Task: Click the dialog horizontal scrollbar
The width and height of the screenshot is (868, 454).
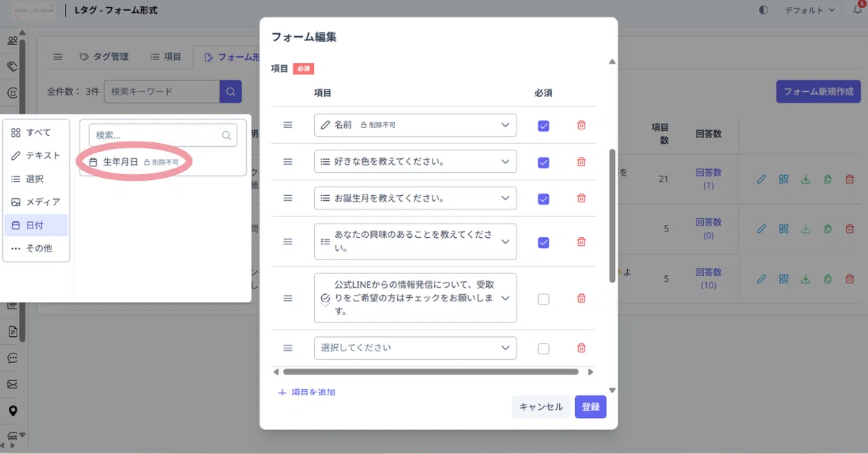Action: 431,372
